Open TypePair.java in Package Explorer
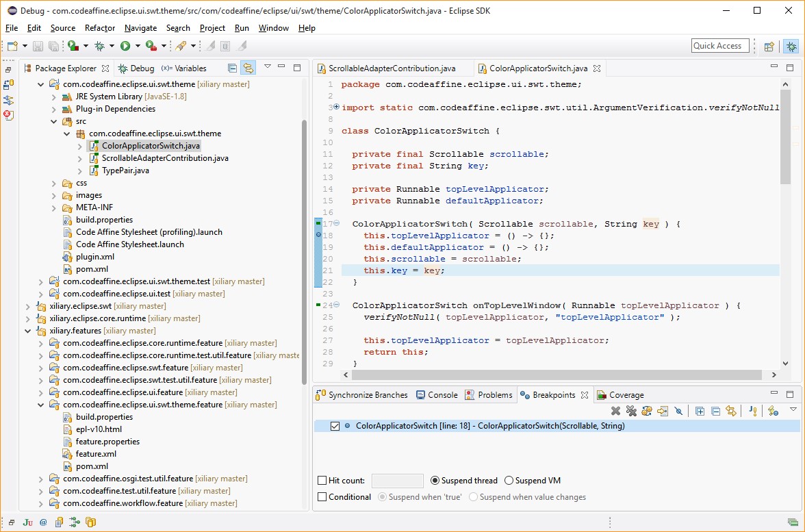The height and width of the screenshot is (532, 805). (125, 170)
